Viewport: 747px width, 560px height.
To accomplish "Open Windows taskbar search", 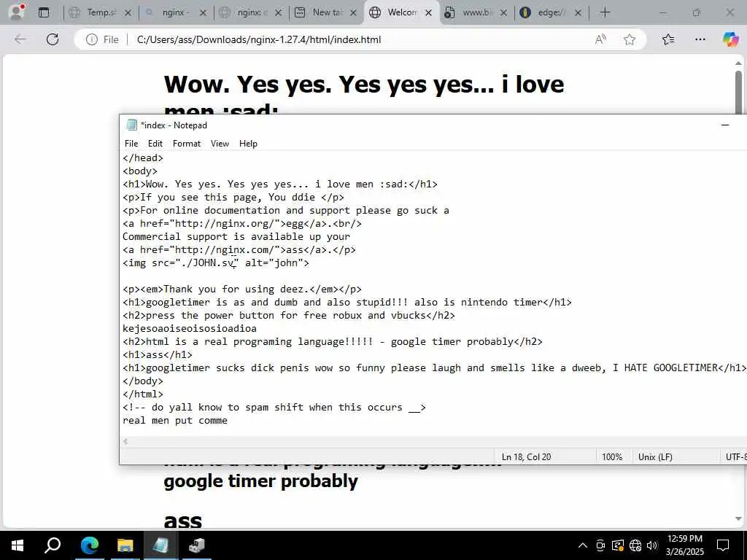I will coord(53,545).
